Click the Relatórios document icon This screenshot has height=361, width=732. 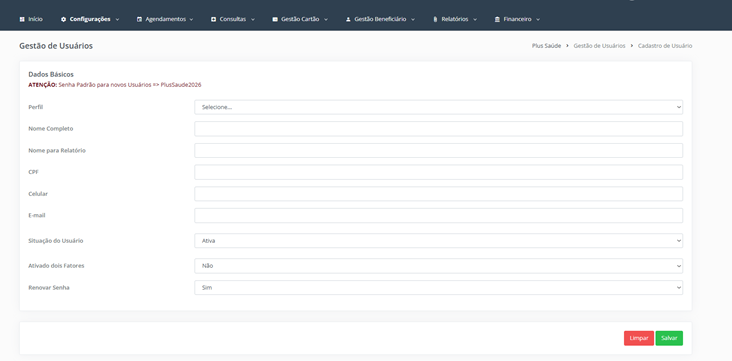point(435,20)
